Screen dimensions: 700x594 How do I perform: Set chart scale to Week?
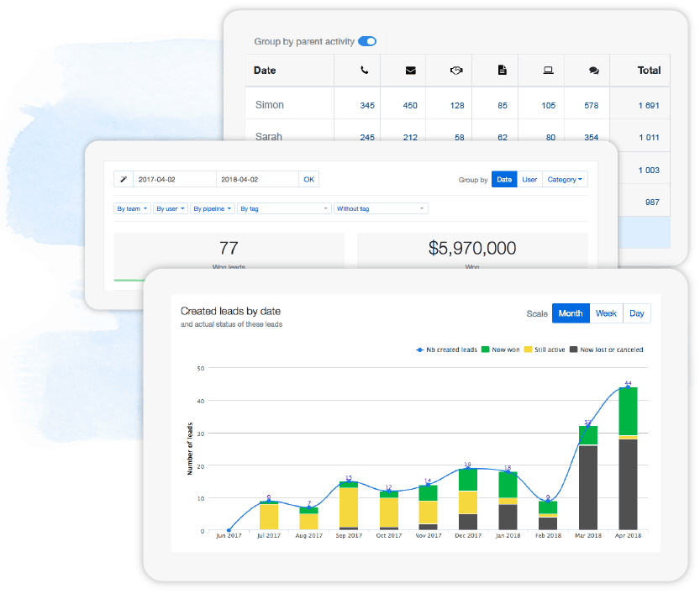pos(606,313)
